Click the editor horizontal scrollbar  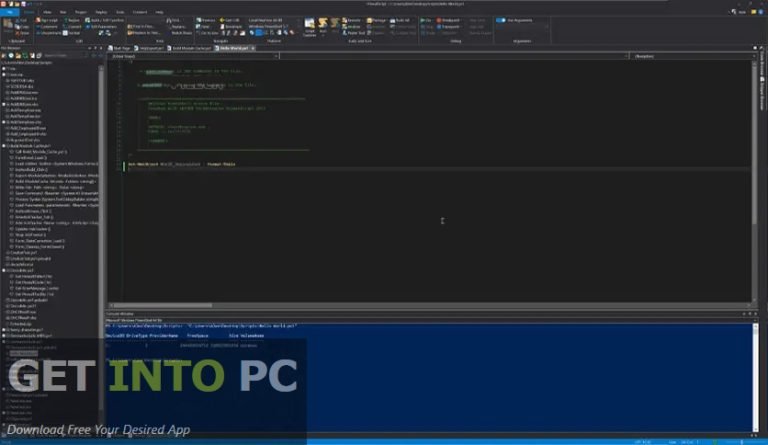tap(163, 305)
